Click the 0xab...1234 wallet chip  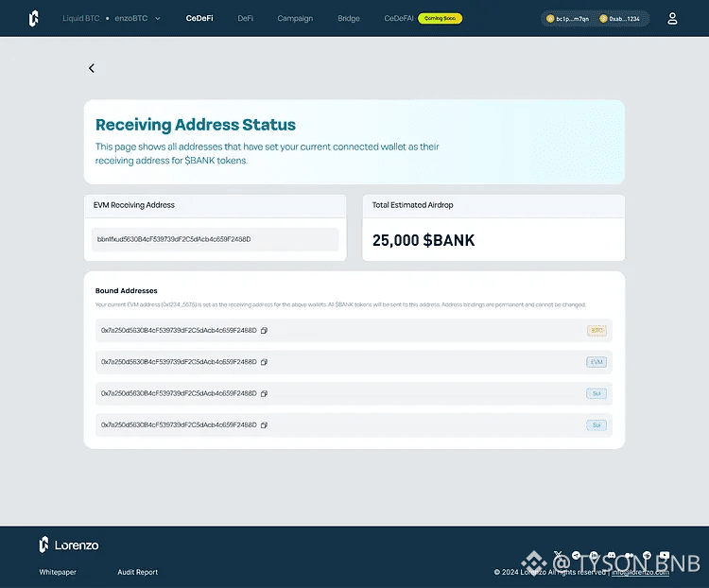619,19
